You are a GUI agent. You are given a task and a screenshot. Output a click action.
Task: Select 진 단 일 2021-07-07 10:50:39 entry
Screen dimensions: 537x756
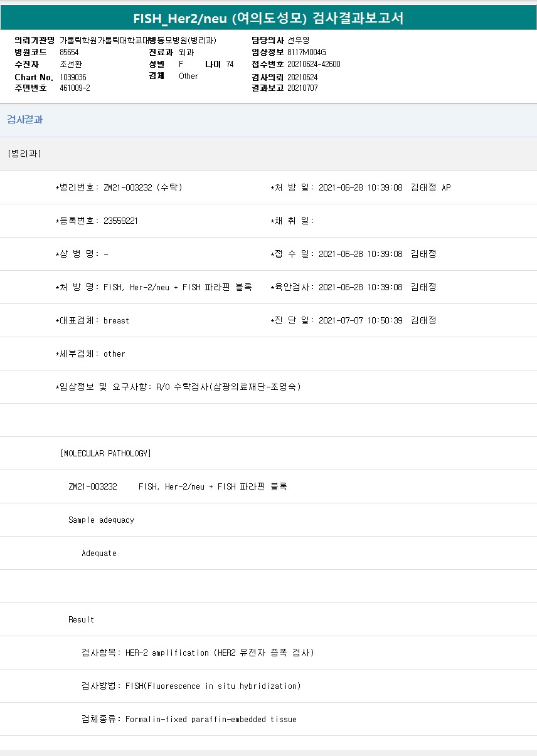(x=353, y=320)
